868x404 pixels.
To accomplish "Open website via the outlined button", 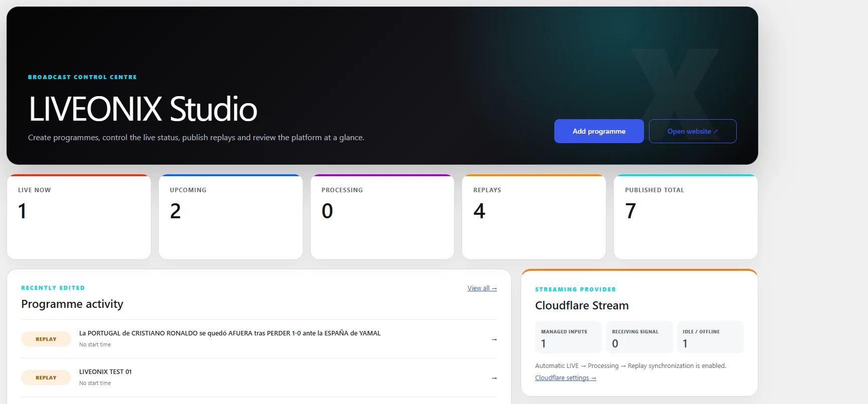I will [x=693, y=131].
